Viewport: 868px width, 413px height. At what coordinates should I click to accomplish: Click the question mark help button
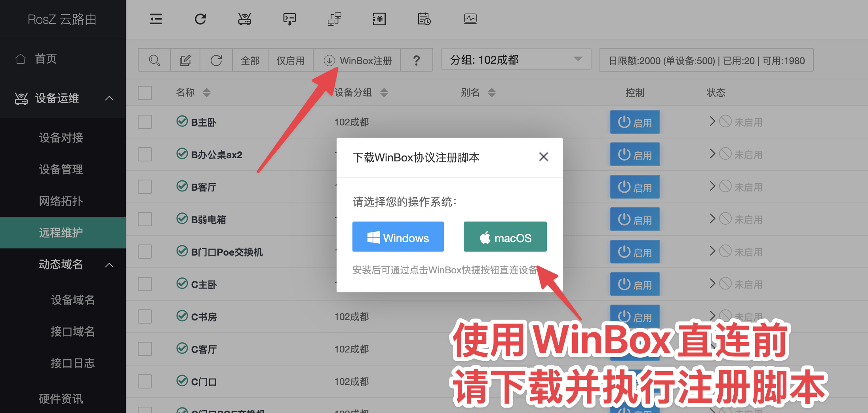(x=416, y=61)
